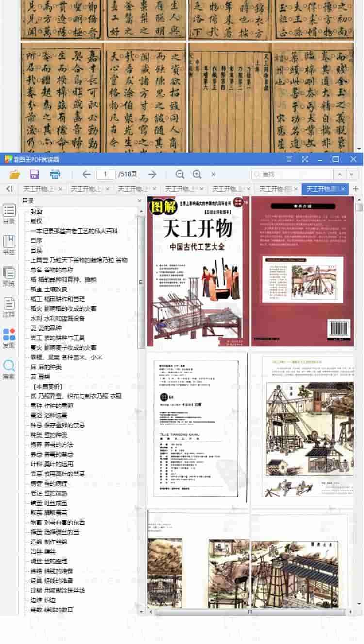The width and height of the screenshot is (364, 644).
Task: Find previous result with the up arrow
Action: (x=341, y=174)
